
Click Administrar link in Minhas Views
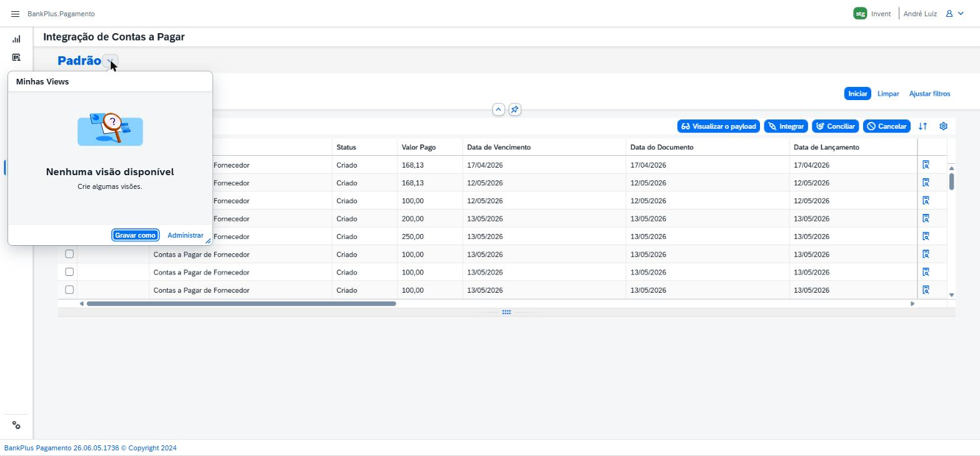(186, 235)
